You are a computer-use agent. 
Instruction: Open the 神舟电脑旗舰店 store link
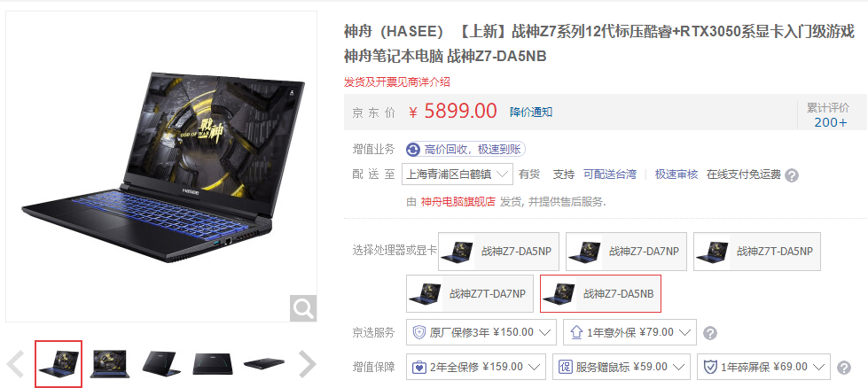pos(457,202)
